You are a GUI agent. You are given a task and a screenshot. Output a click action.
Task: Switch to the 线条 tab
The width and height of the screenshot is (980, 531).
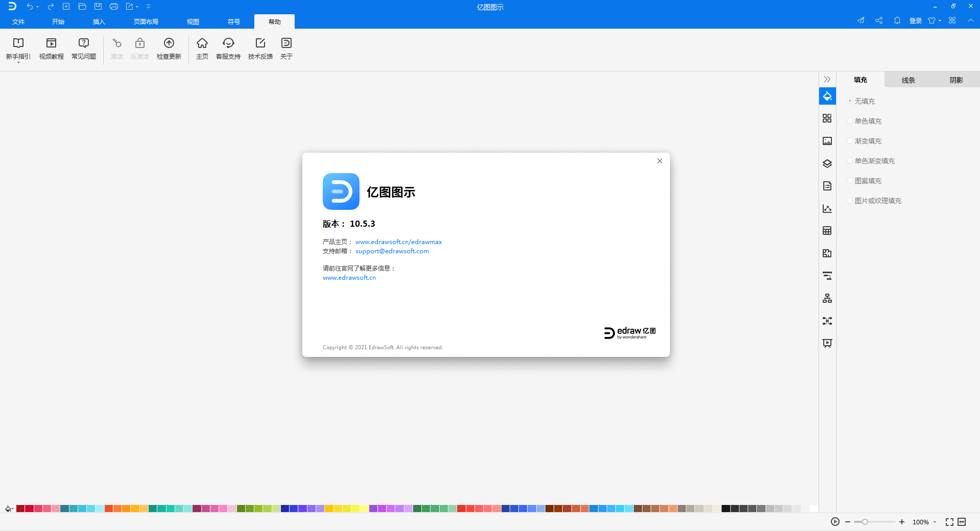pyautogui.click(x=909, y=80)
